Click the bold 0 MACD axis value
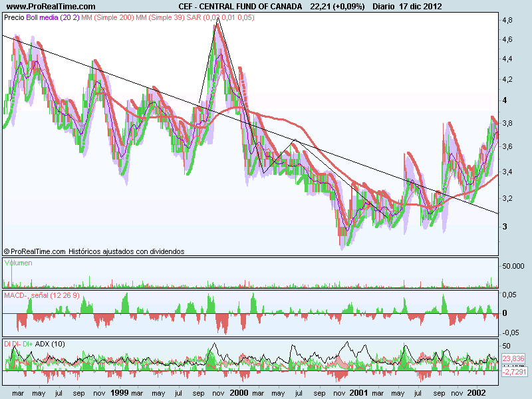This screenshot has width=532, height=399. click(x=505, y=313)
